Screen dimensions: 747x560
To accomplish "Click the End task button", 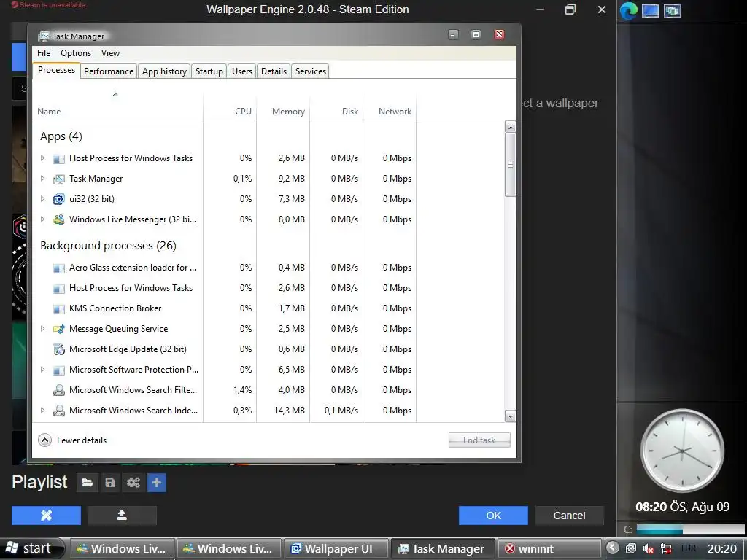I will point(479,440).
